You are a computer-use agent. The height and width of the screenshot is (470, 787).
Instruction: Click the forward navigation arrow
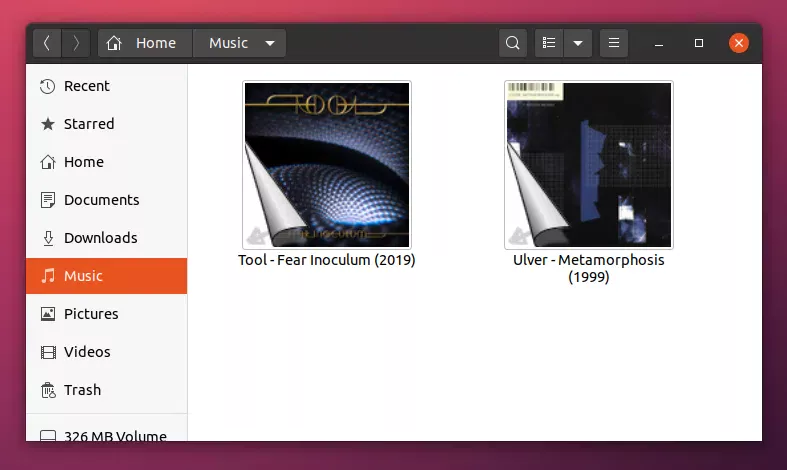click(76, 43)
